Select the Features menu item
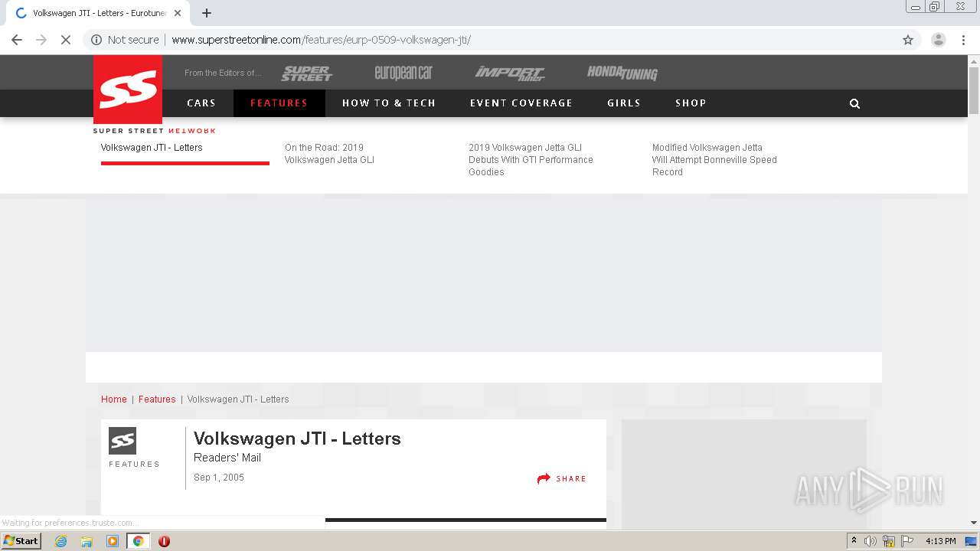Screen dimensions: 980x551 click(279, 103)
